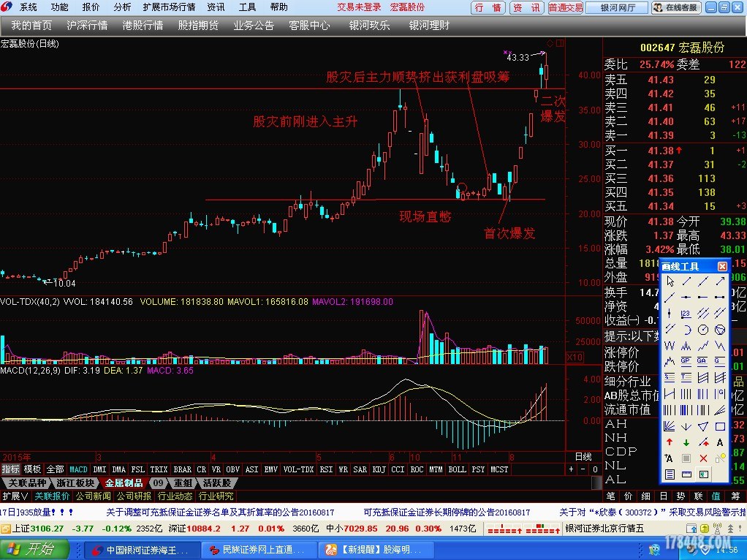Select the GP golden ratio tool

click(686, 360)
